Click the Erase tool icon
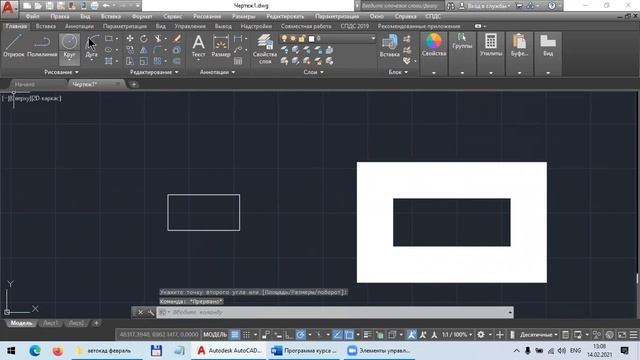 [x=176, y=38]
